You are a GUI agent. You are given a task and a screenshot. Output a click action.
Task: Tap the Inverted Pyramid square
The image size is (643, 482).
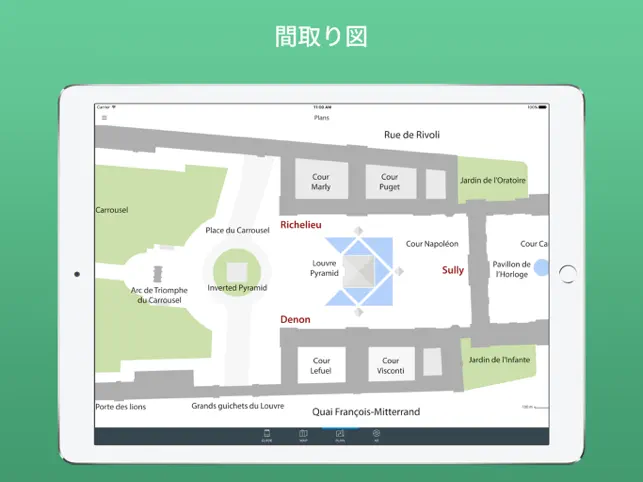[x=237, y=271]
